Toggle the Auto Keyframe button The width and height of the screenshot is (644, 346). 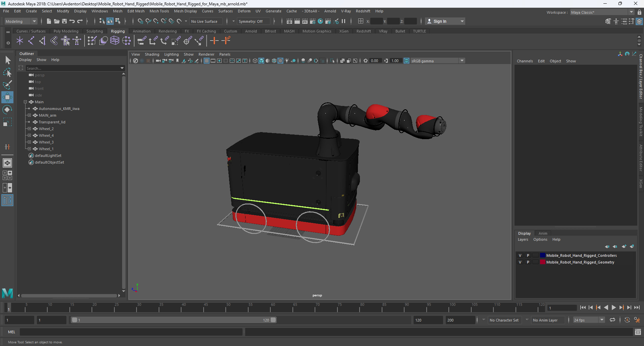coord(627,320)
